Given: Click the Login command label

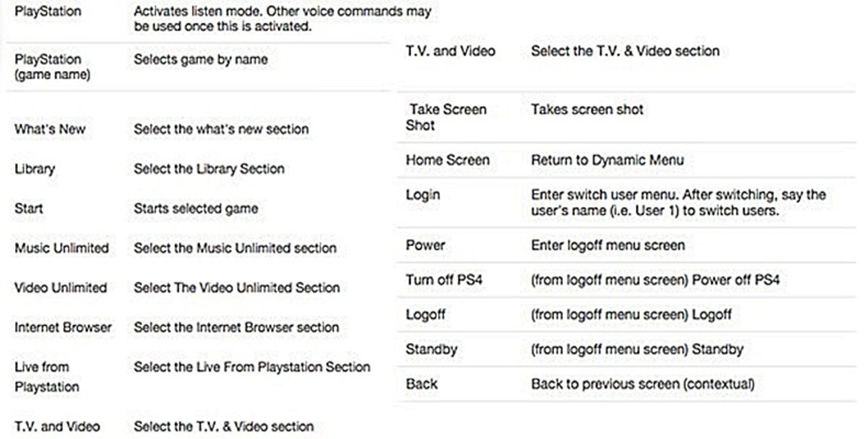Looking at the screenshot, I should tap(423, 195).
